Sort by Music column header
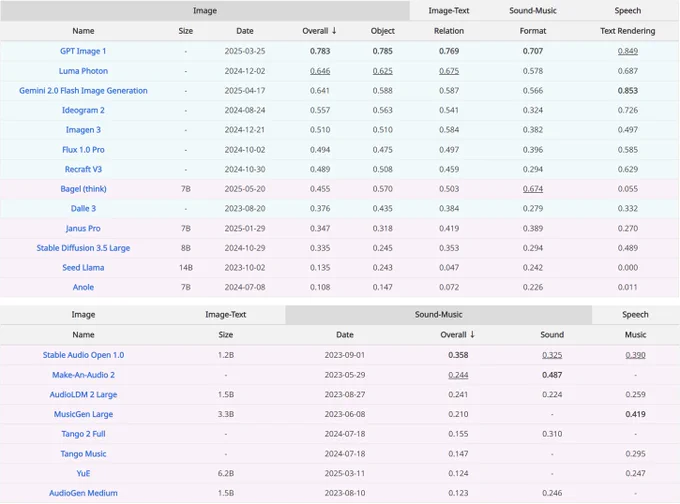This screenshot has height=504, width=680. pyautogui.click(x=635, y=335)
